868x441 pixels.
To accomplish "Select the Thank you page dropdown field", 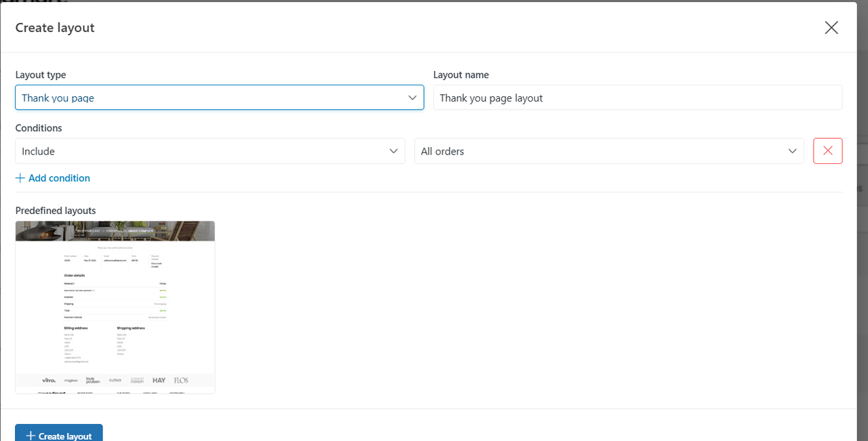I will point(220,98).
